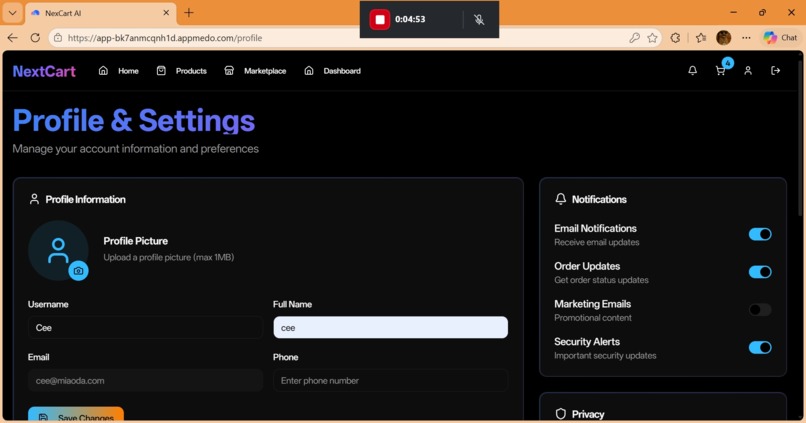The width and height of the screenshot is (806, 423).
Task: Open the browser extensions puzzle icon
Action: [x=675, y=38]
